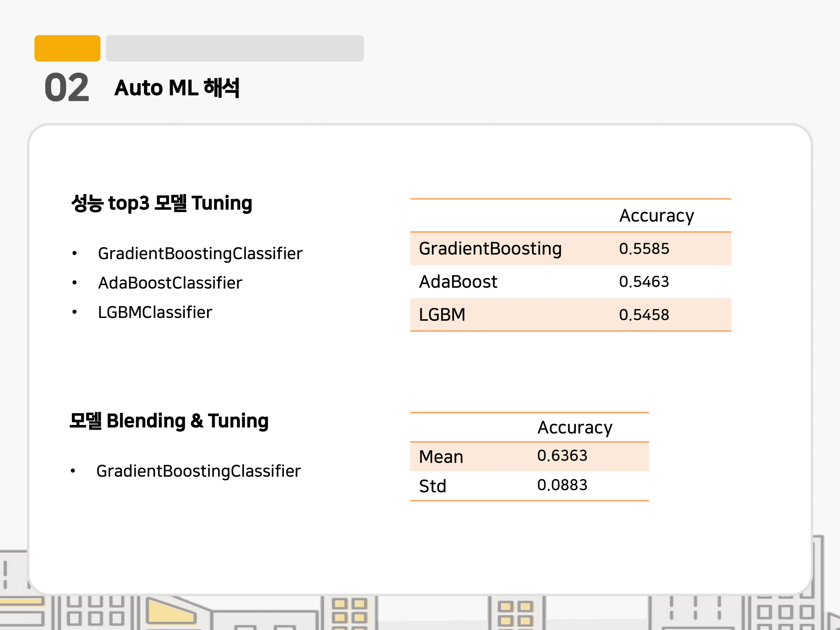Click the 0.5458 accuracy value

(x=644, y=315)
